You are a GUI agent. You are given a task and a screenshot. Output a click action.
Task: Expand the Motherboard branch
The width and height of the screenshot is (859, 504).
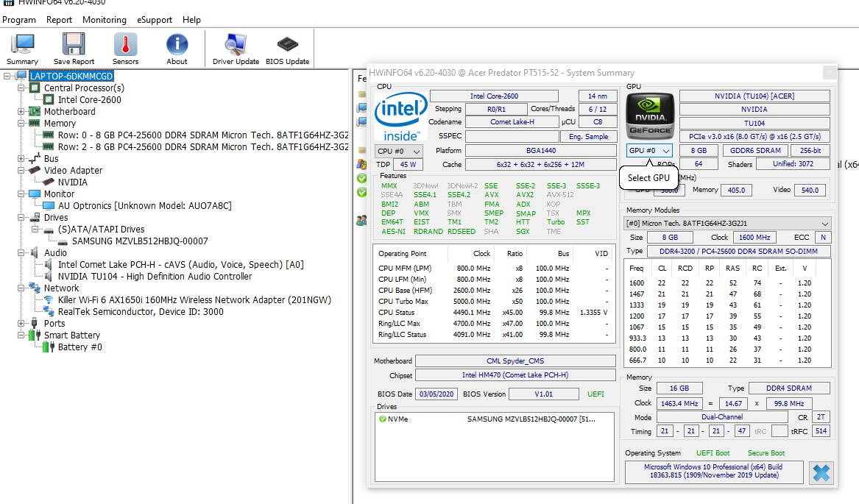21,111
